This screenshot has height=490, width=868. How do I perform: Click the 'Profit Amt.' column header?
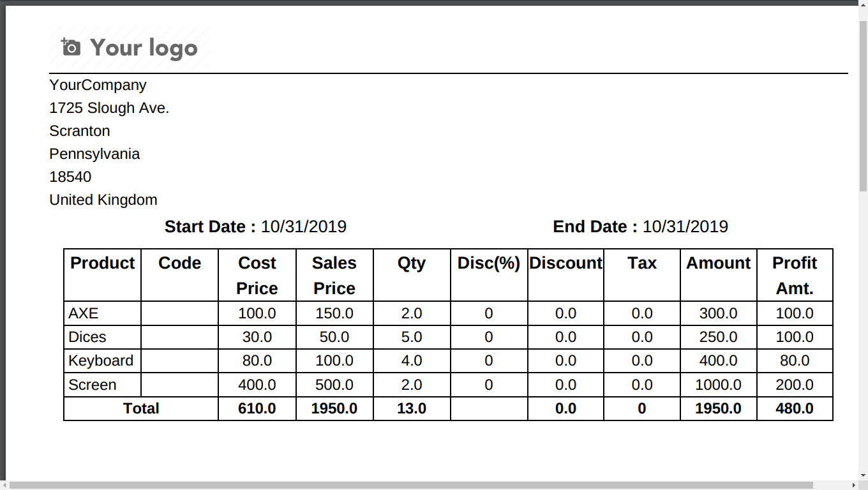[x=795, y=275]
